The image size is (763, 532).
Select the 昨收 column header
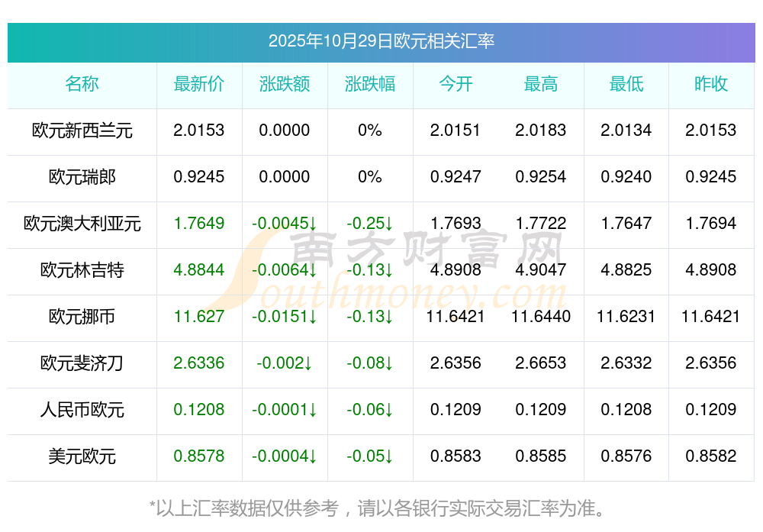tap(710, 84)
